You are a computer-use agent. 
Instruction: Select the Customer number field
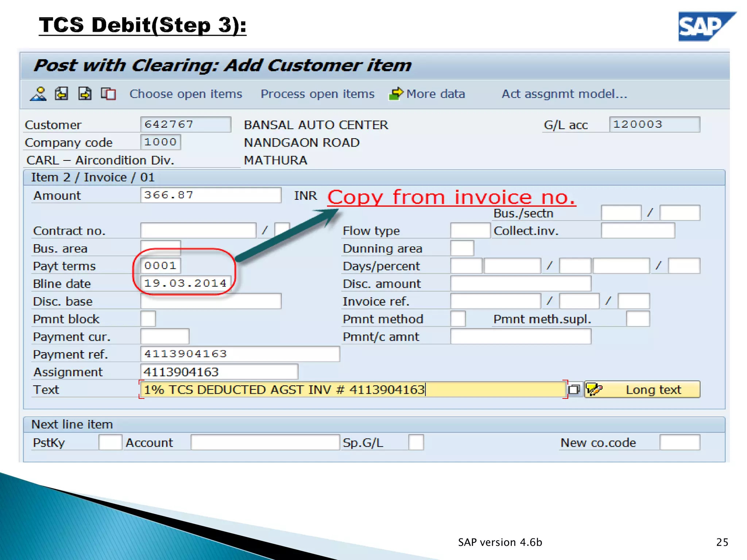186,124
